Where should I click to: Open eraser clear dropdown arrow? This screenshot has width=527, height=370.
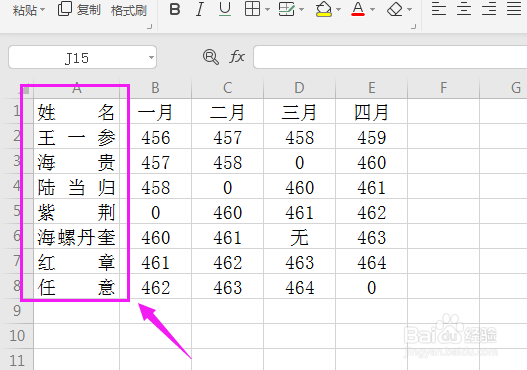[409, 9]
